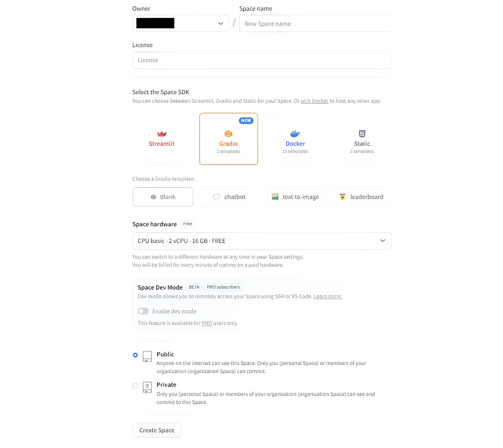Open the pick Docker link
503x448 pixels.
pyautogui.click(x=315, y=101)
